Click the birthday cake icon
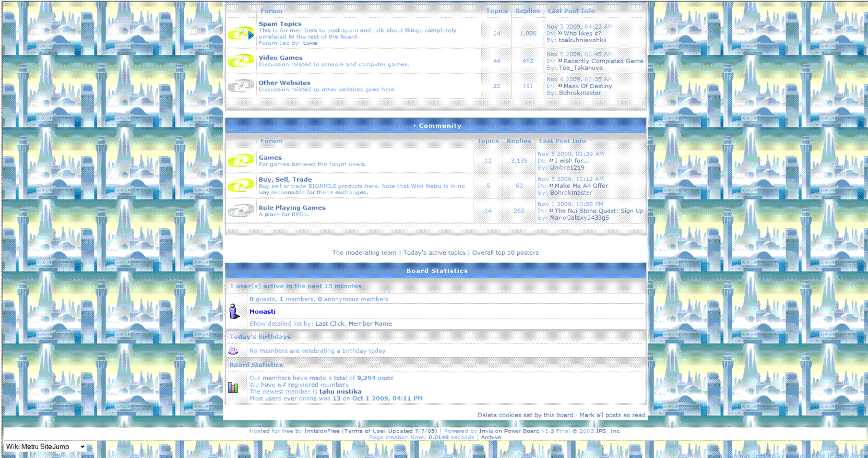 click(233, 351)
